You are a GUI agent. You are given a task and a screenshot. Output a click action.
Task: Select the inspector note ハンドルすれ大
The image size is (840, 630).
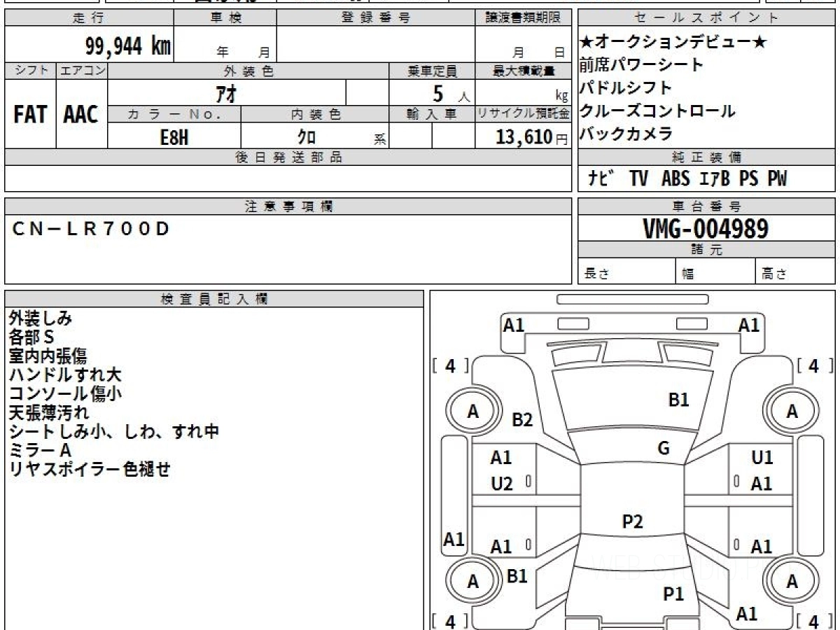pyautogui.click(x=65, y=375)
